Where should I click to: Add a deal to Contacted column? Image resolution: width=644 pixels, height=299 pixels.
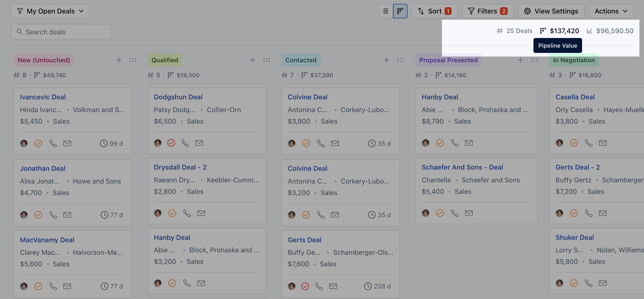pyautogui.click(x=387, y=60)
